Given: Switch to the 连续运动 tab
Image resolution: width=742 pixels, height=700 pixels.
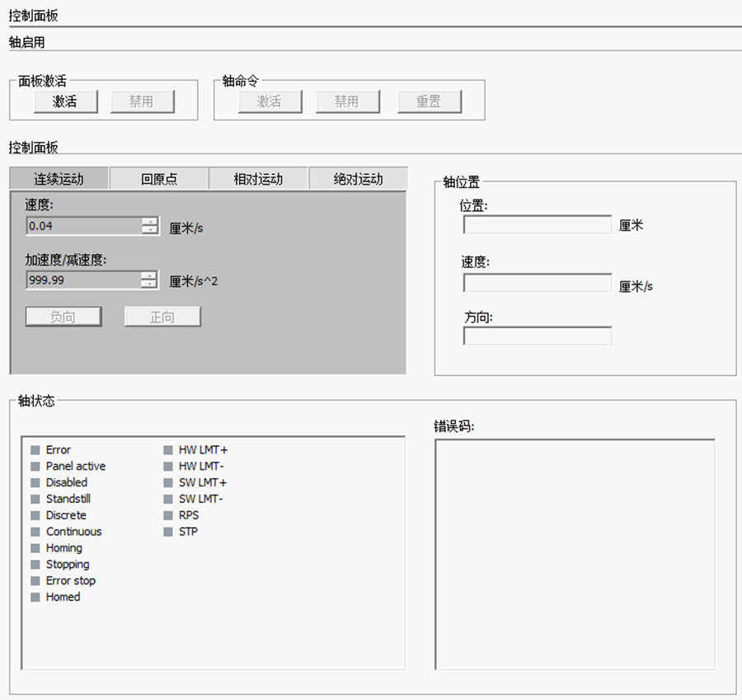Looking at the screenshot, I should [x=59, y=179].
